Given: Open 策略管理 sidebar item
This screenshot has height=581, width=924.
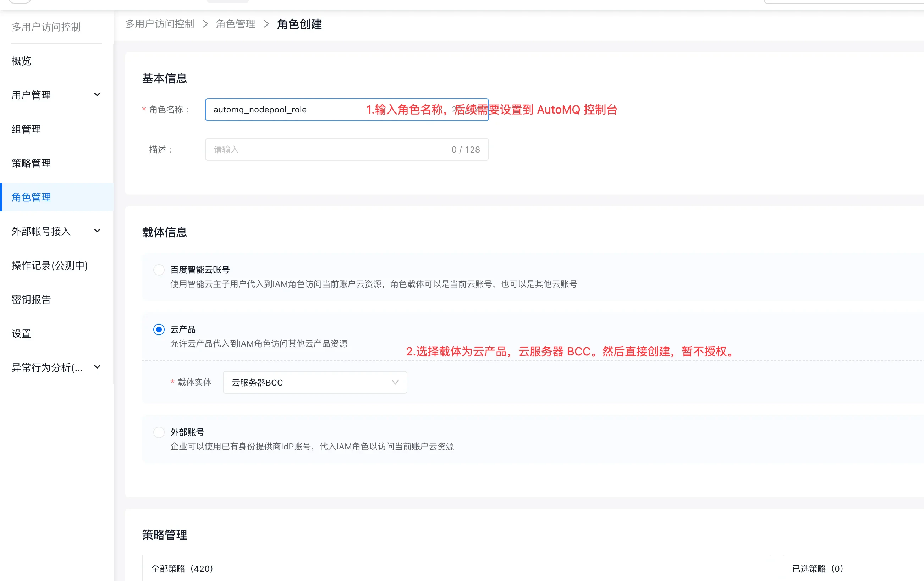Looking at the screenshot, I should [x=31, y=164].
